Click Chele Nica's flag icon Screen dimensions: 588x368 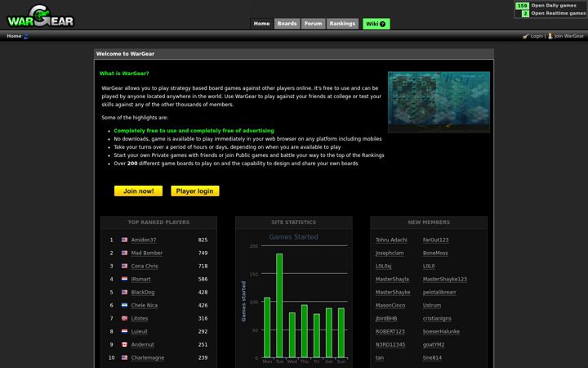[x=124, y=305]
